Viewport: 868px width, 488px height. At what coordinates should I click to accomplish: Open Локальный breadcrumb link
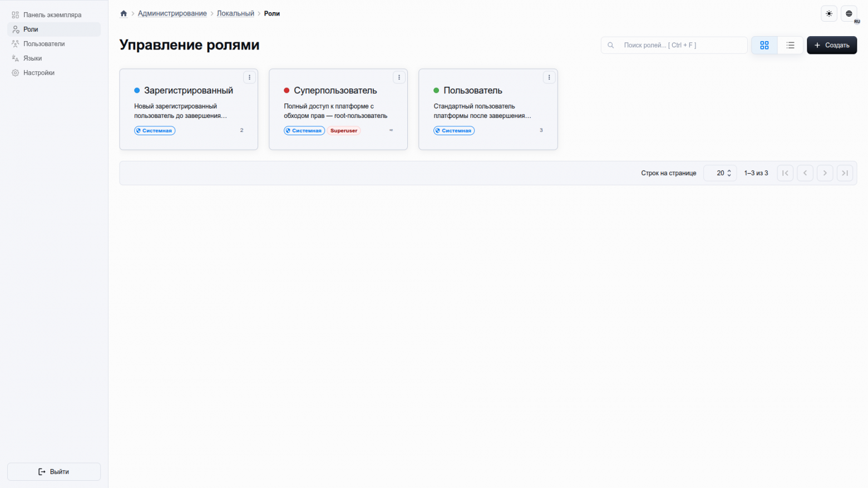[235, 13]
